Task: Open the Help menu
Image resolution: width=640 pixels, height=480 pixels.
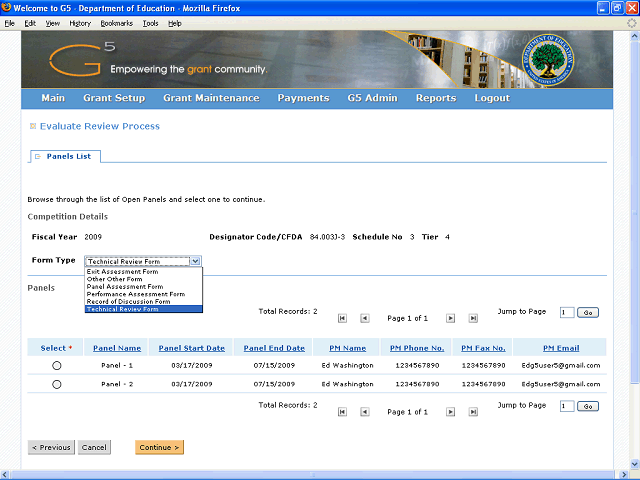Action: 175,23
